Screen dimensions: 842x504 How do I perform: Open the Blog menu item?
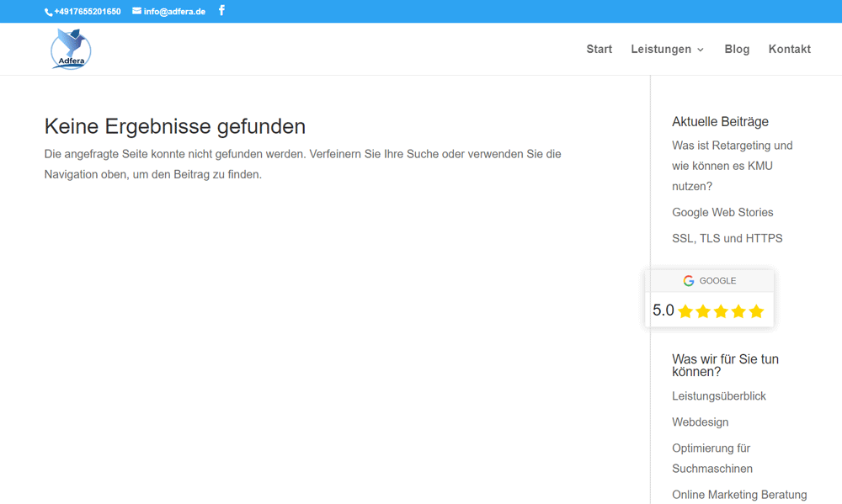point(737,50)
